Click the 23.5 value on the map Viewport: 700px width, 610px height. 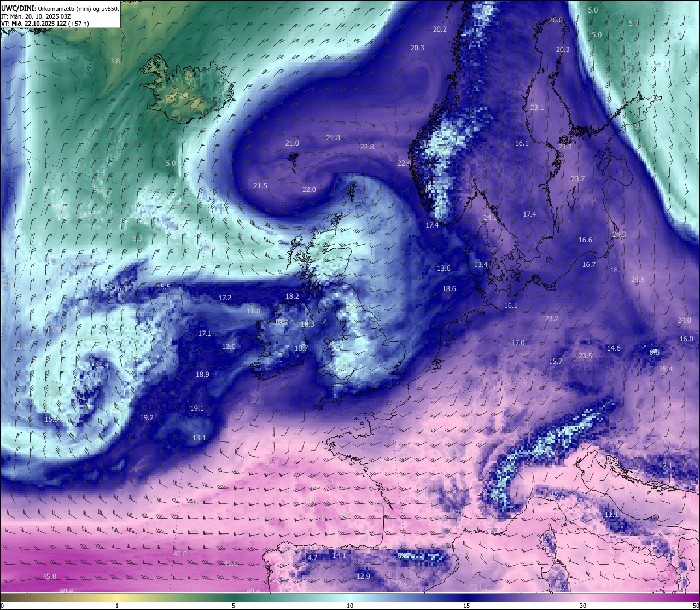pyautogui.click(x=585, y=356)
